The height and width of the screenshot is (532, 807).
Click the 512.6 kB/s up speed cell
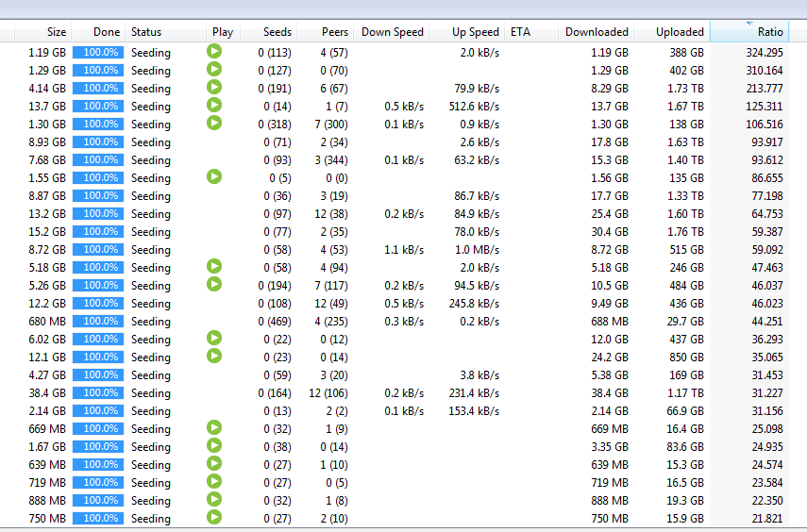(474, 107)
